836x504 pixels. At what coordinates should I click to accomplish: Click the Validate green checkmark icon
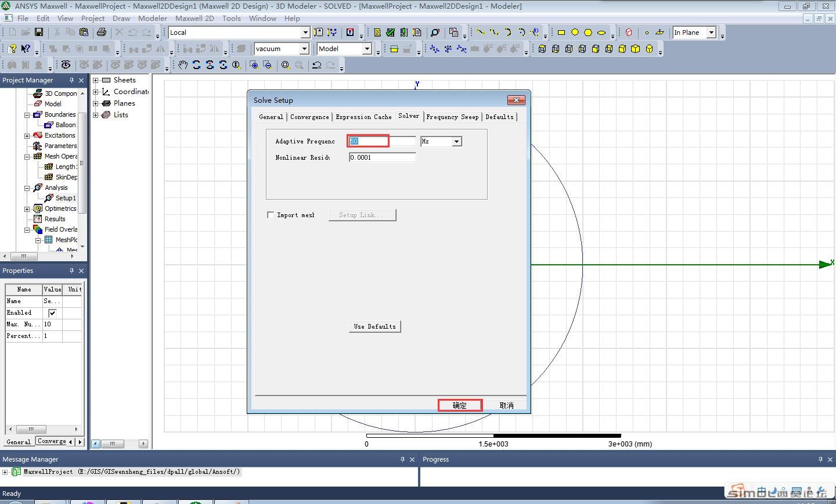[x=390, y=32]
